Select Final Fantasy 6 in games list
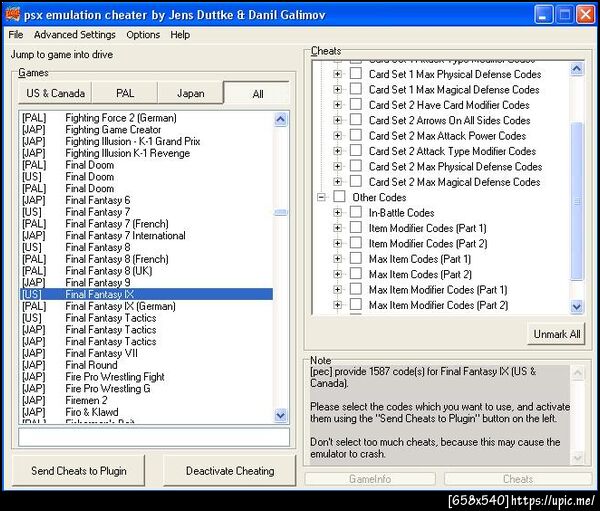Viewport: 600px width, 511px height. pyautogui.click(x=147, y=200)
